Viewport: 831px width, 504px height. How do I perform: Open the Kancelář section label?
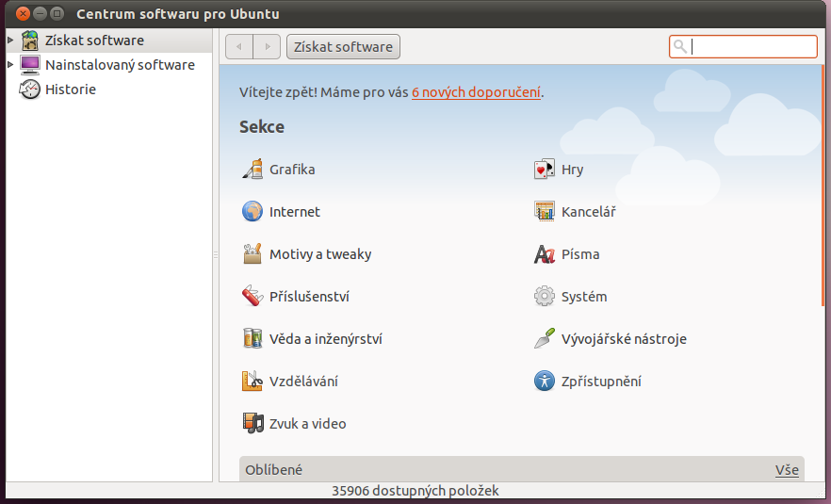point(588,211)
